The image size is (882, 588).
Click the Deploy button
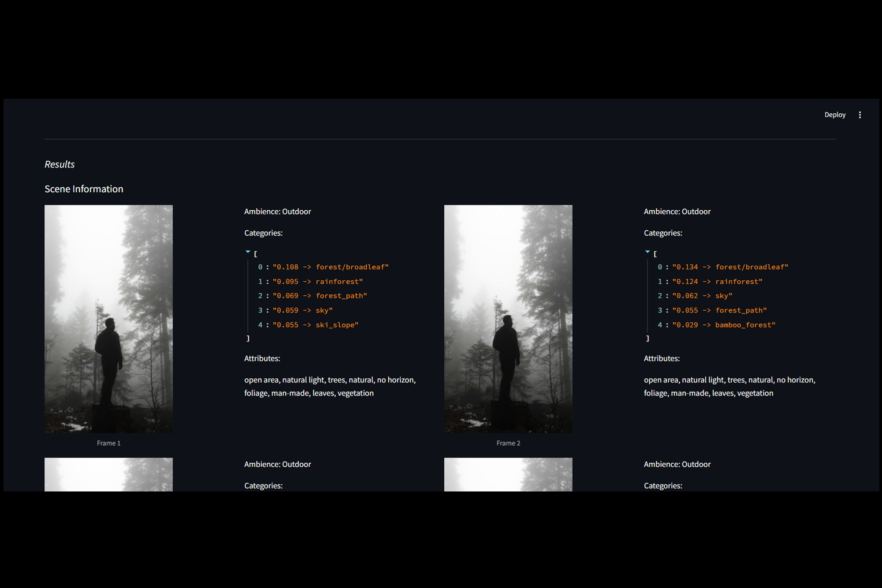[x=834, y=115]
